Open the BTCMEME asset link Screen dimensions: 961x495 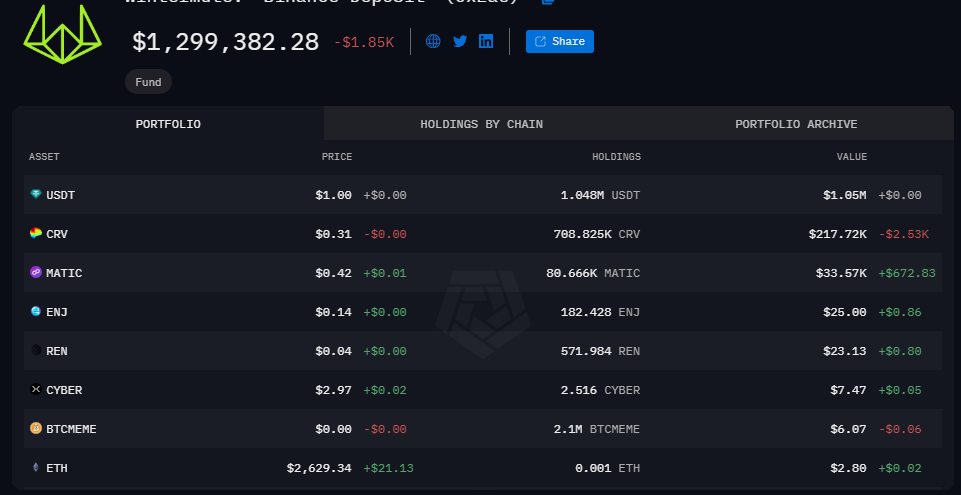click(71, 429)
